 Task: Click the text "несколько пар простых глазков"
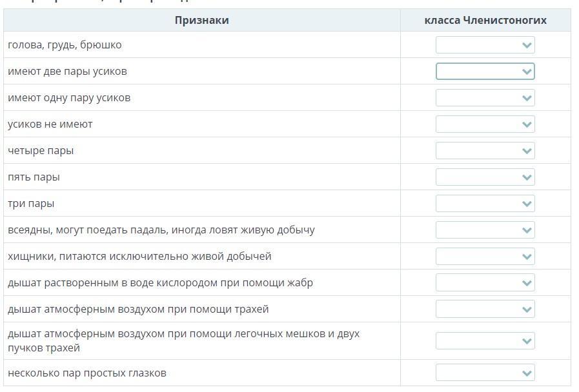pyautogui.click(x=87, y=373)
